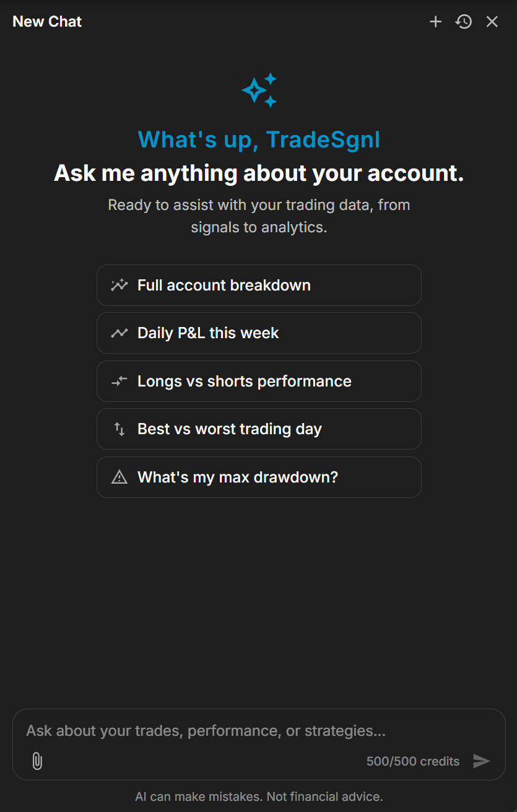Viewport: 517px width, 812px height.
Task: Start a new chat with the plus icon
Action: 436,22
